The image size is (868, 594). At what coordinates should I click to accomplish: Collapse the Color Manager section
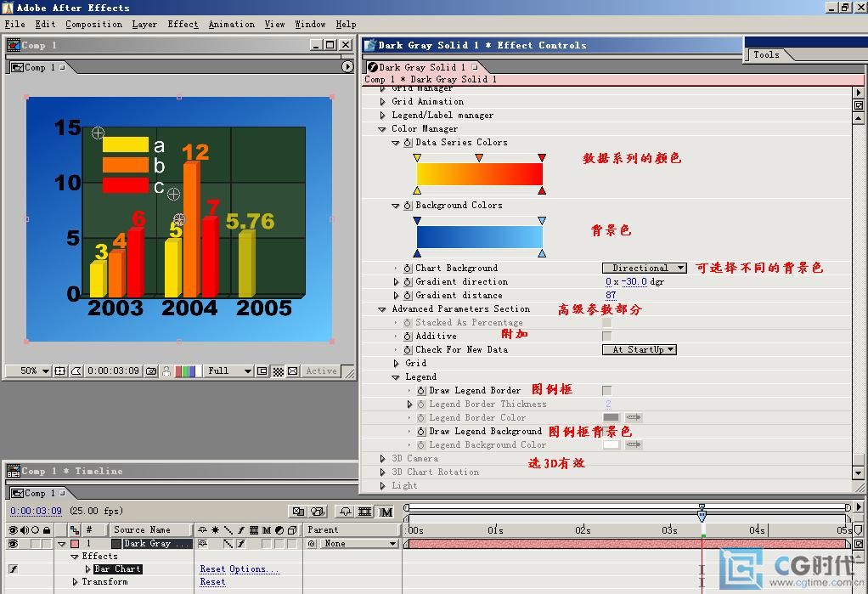click(382, 129)
